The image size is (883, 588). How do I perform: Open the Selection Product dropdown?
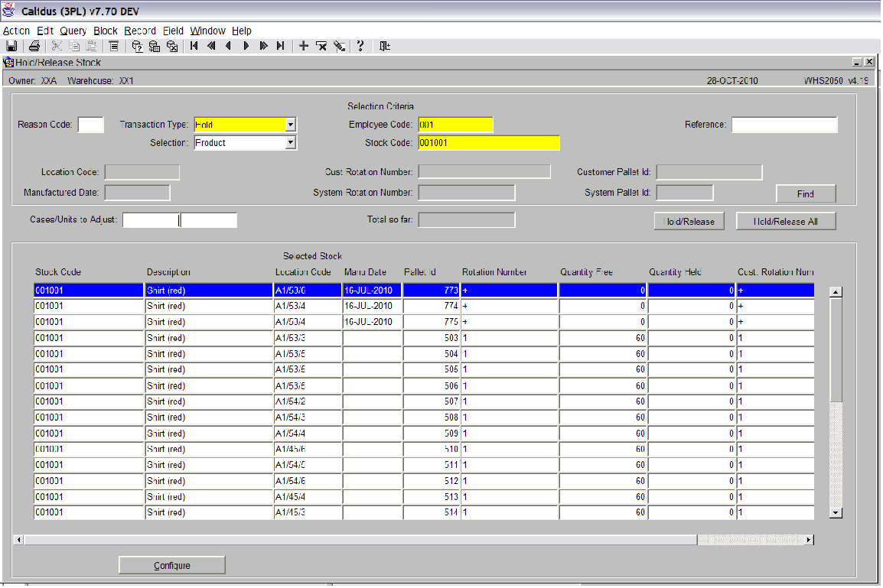point(291,143)
